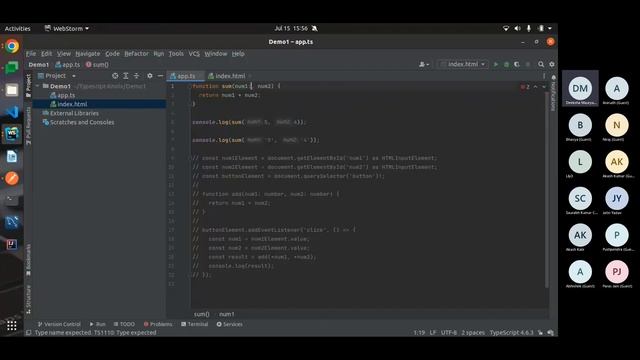Image resolution: width=640 pixels, height=360 pixels.
Task: Open the Code menu
Action: tap(112, 54)
